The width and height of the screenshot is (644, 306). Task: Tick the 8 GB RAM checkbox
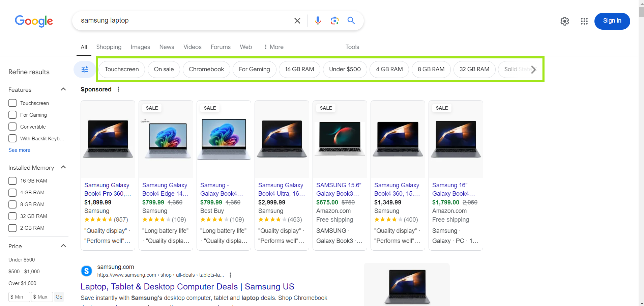[12, 204]
